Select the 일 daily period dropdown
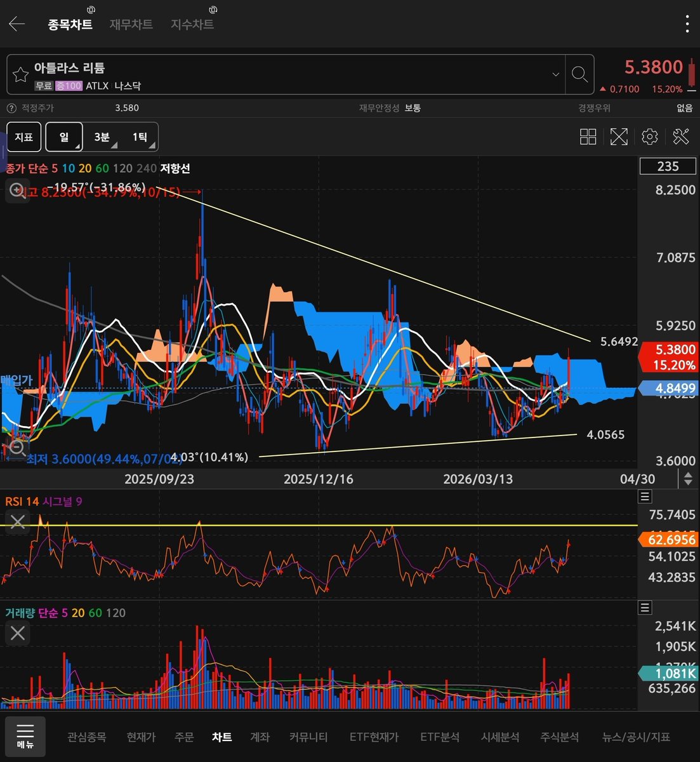Screen dimensions: 700x762 (64, 137)
